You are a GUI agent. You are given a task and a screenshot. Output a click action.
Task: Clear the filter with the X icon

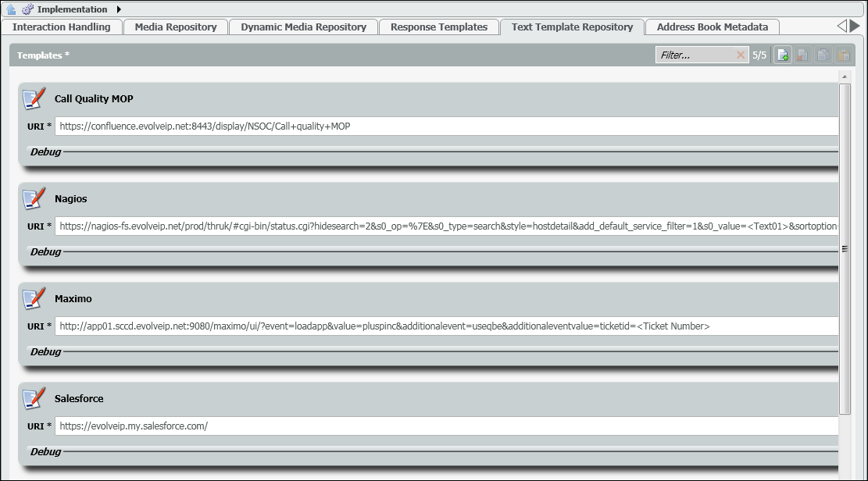741,55
